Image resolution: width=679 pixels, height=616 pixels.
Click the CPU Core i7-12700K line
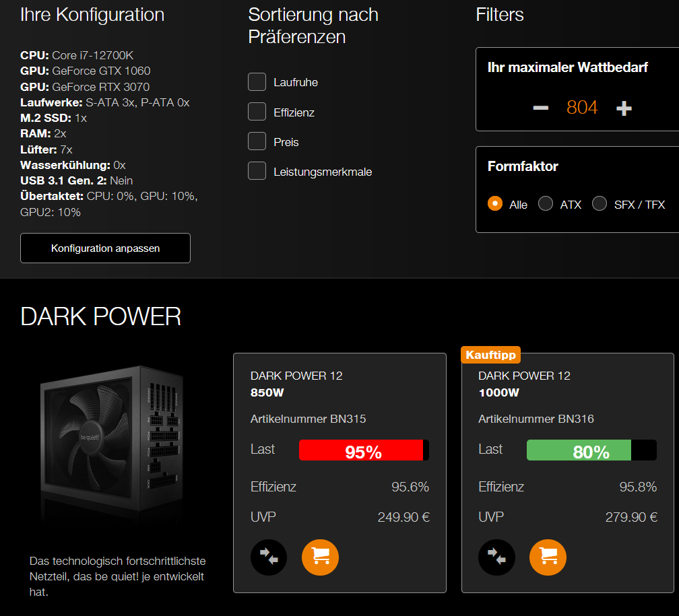(77, 55)
